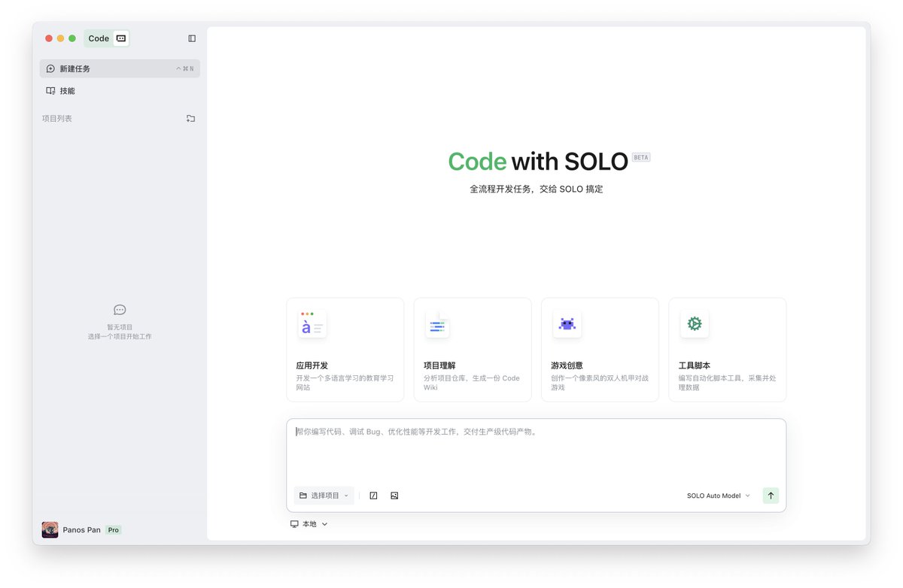Click the Code with SOLO heading

[538, 162]
